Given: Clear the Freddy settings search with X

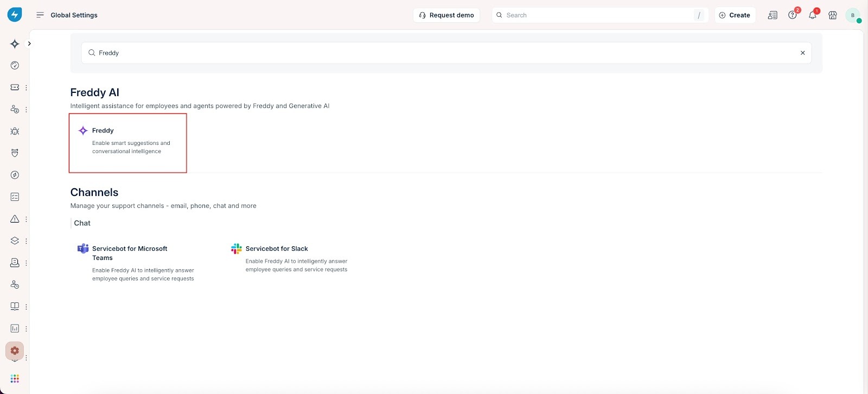Looking at the screenshot, I should (802, 53).
